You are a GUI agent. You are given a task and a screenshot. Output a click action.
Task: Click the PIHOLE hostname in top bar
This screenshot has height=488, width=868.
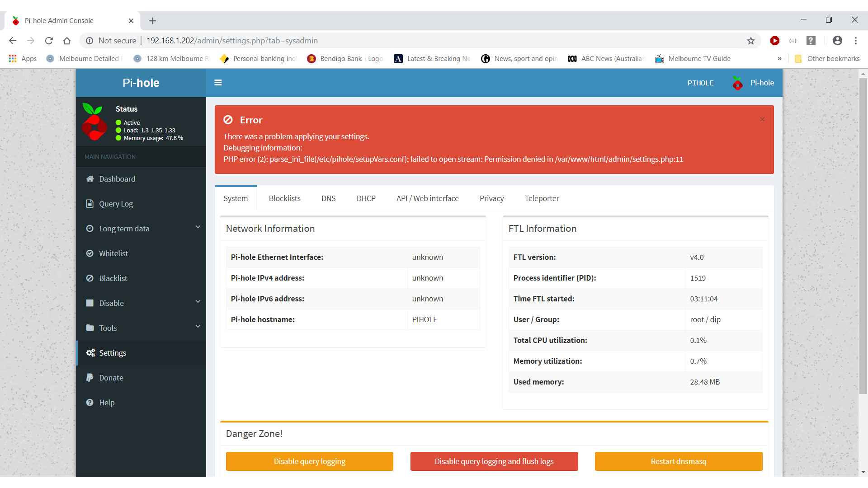[700, 83]
